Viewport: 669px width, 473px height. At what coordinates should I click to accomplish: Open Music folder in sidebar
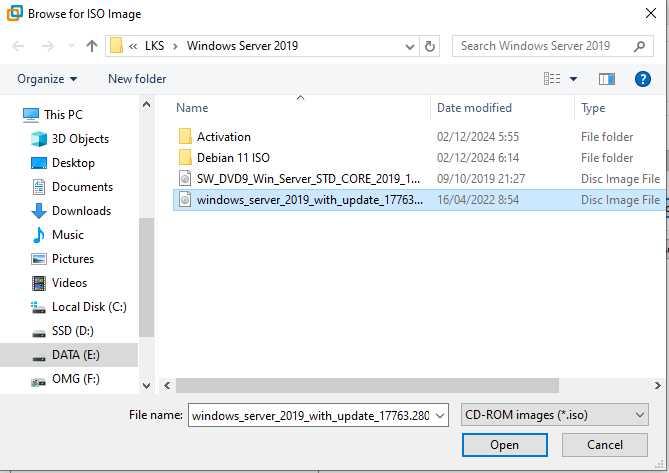68,235
